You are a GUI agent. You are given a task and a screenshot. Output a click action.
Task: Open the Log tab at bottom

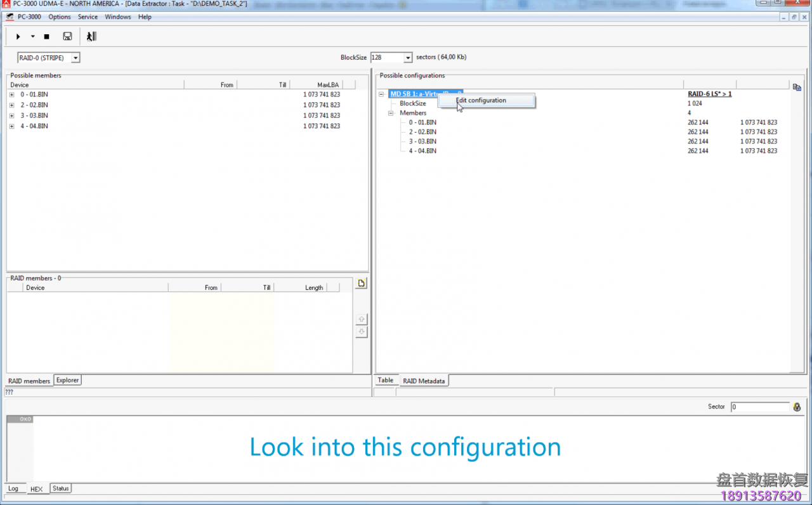pos(13,489)
